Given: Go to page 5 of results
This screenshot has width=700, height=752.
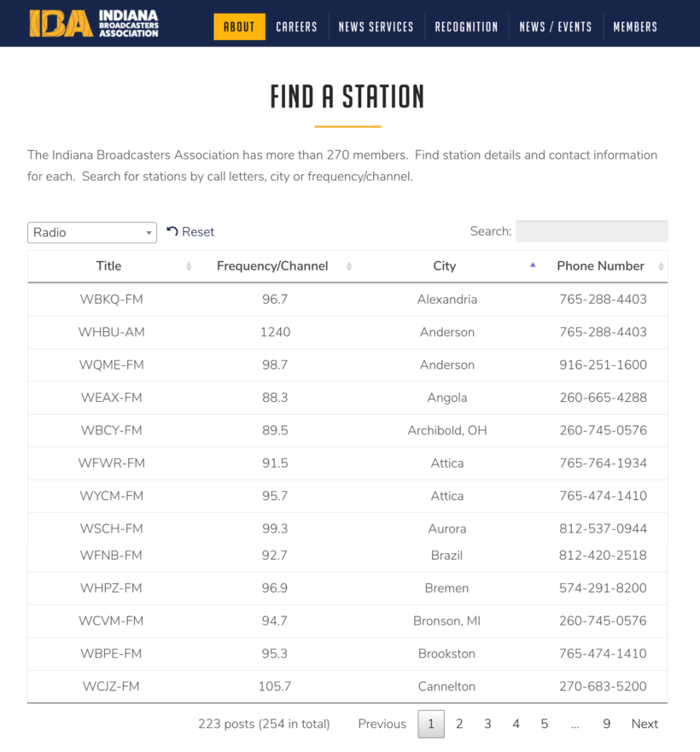Looking at the screenshot, I should (x=545, y=724).
